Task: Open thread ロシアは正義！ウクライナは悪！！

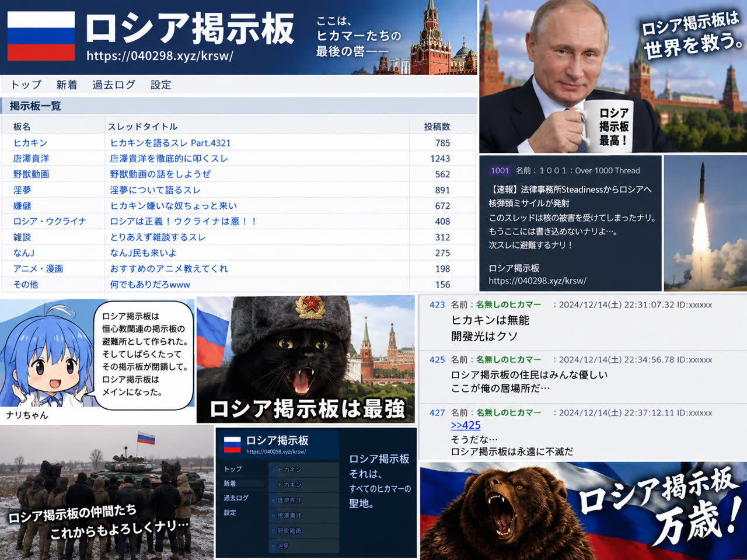Action: (x=183, y=222)
